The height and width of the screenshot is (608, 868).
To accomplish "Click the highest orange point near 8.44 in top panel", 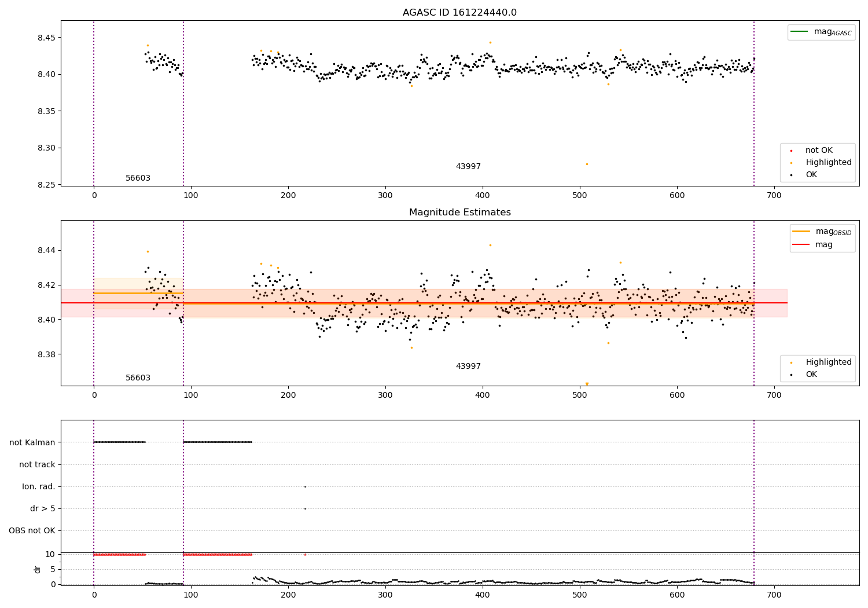I will pyautogui.click(x=490, y=42).
